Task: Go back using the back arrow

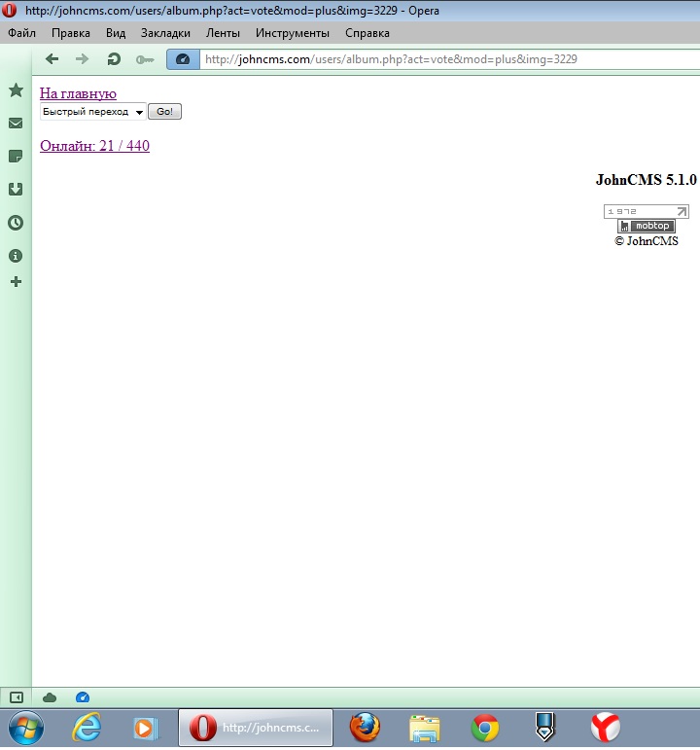Action: [x=52, y=59]
